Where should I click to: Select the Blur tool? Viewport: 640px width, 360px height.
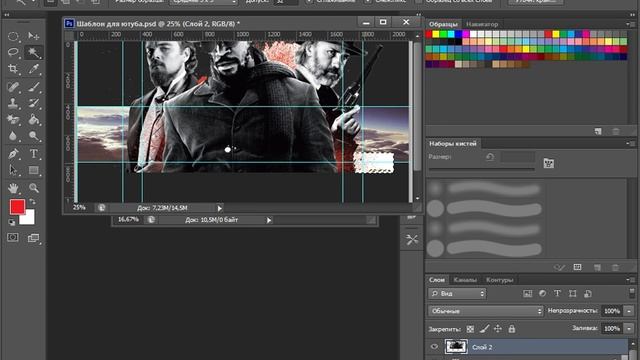click(13, 136)
